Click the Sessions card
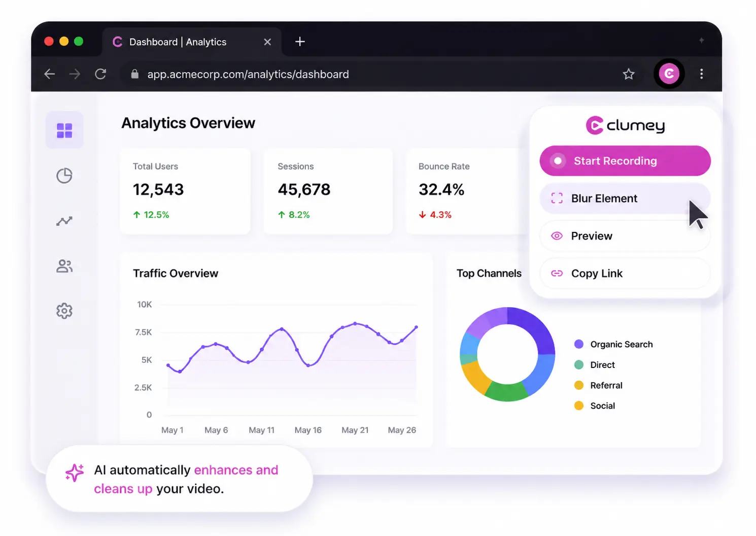The width and height of the screenshot is (756, 536). point(328,191)
